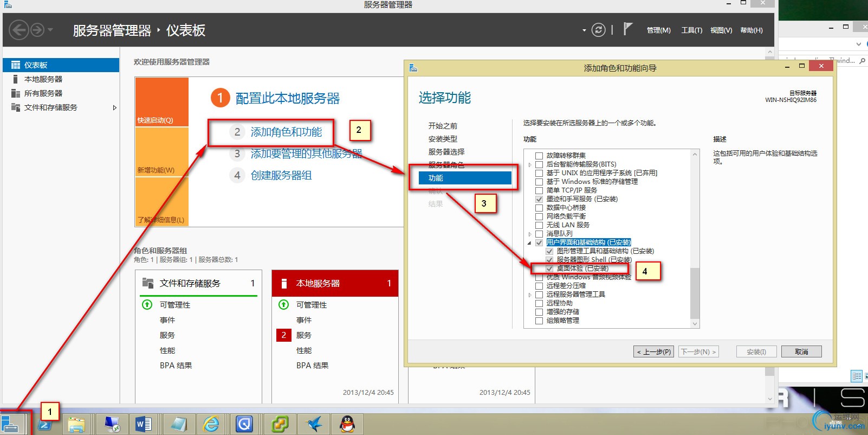Open the 视图(V) menu
This screenshot has height=435, width=868.
pos(721,30)
